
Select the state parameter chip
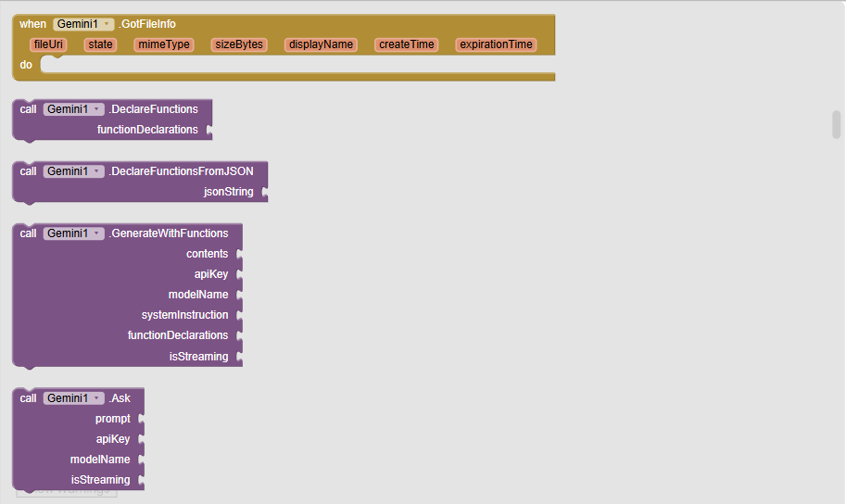tap(100, 44)
